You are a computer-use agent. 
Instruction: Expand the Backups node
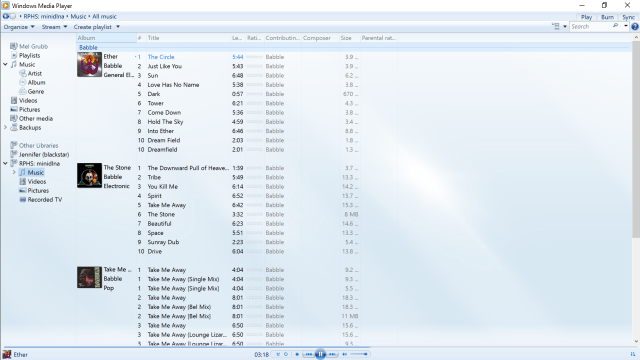[x=5, y=127]
